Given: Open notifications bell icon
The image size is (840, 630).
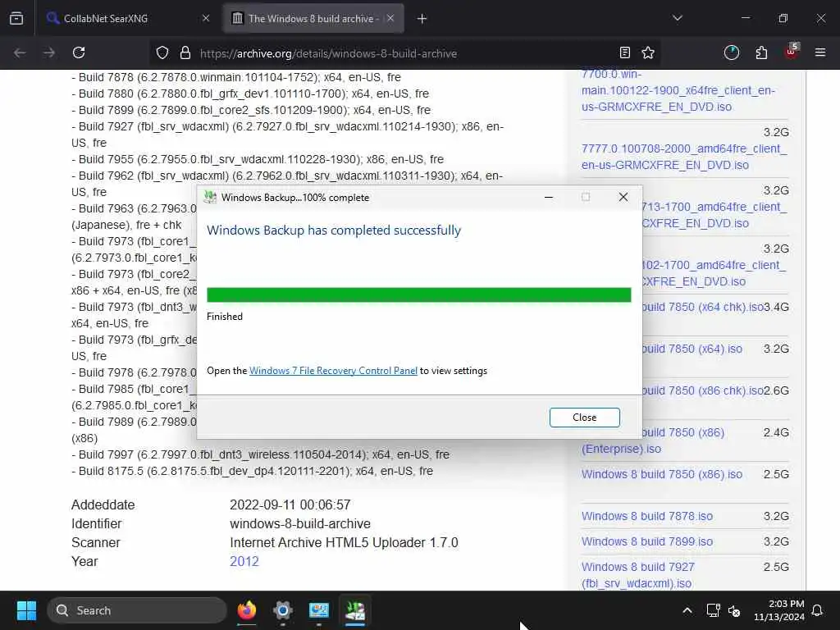Looking at the screenshot, I should coord(818,610).
